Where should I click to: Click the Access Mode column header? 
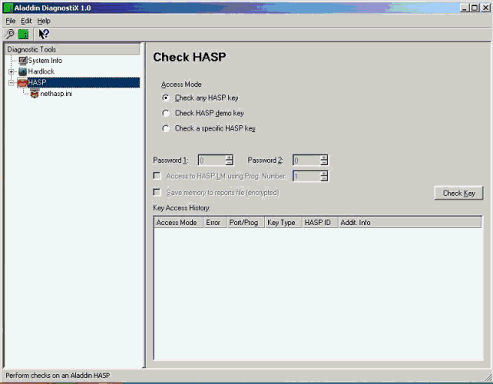click(178, 222)
